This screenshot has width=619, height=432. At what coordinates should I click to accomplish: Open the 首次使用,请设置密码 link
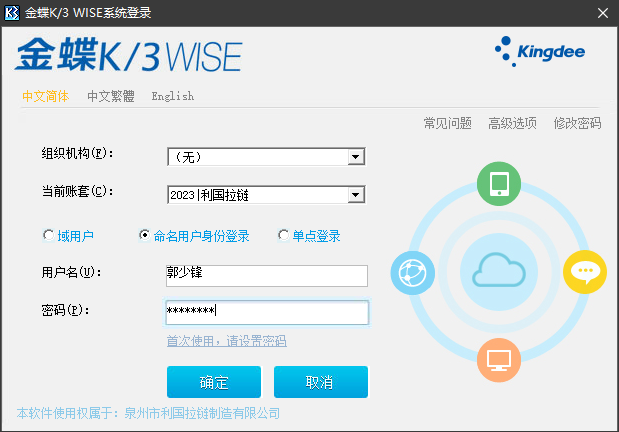tap(226, 341)
